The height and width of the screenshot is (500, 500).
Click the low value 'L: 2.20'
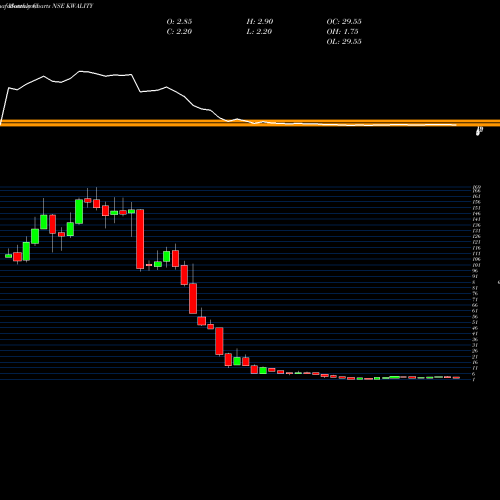259,31
